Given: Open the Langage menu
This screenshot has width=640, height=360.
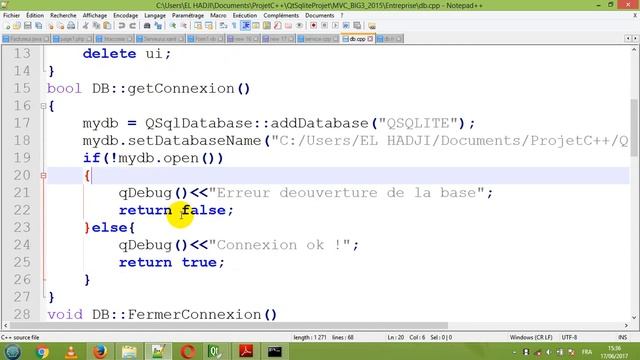Looking at the screenshot, I should [x=155, y=15].
